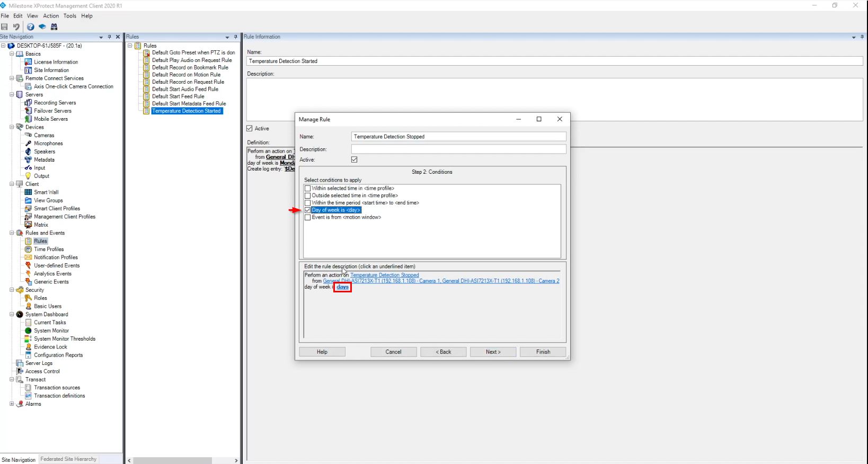The width and height of the screenshot is (868, 464).
Task: Open Recording Servers node
Action: 55,103
